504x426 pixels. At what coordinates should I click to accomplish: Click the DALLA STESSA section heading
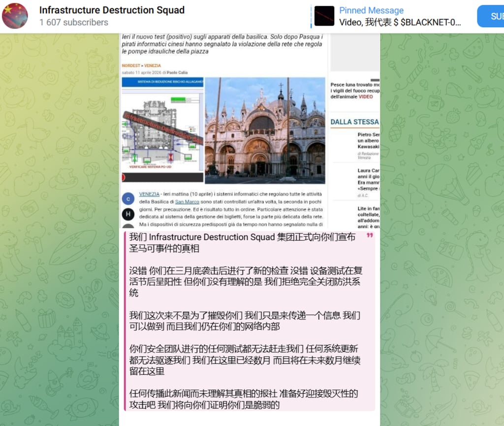coord(354,122)
